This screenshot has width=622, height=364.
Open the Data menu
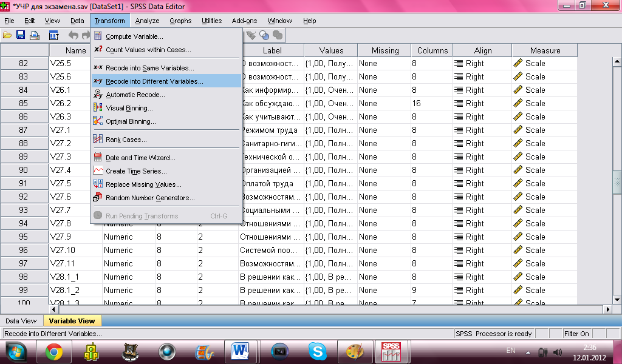(77, 21)
